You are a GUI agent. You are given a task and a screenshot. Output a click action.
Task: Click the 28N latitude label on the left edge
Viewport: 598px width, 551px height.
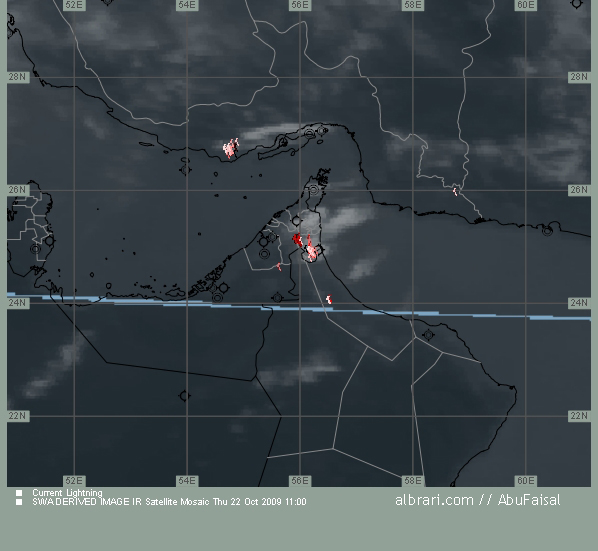[18, 77]
